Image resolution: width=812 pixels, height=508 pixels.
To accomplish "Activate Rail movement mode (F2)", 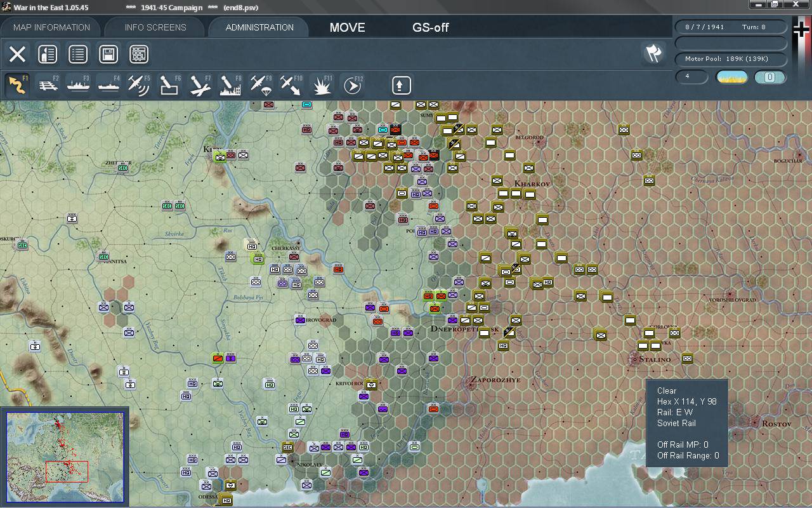I will tap(48, 85).
